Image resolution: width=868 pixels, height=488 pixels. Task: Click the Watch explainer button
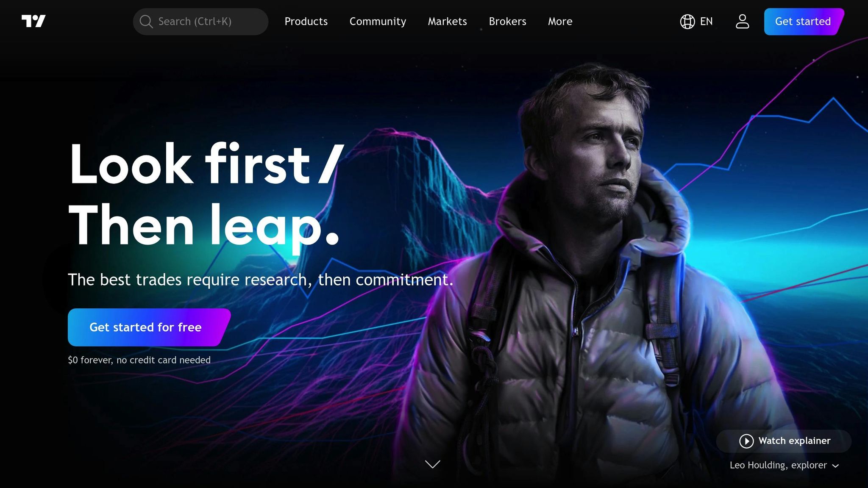[x=784, y=441]
